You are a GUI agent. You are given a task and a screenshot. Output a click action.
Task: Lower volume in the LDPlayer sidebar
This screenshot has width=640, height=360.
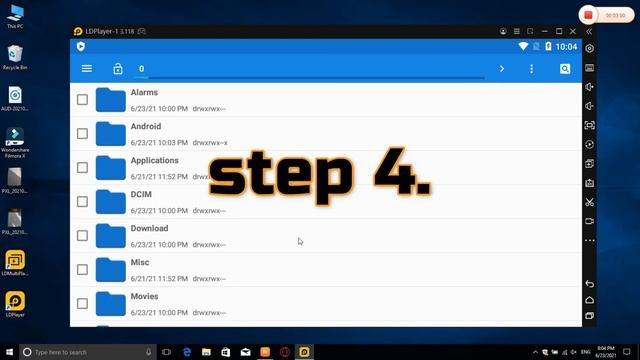(589, 106)
